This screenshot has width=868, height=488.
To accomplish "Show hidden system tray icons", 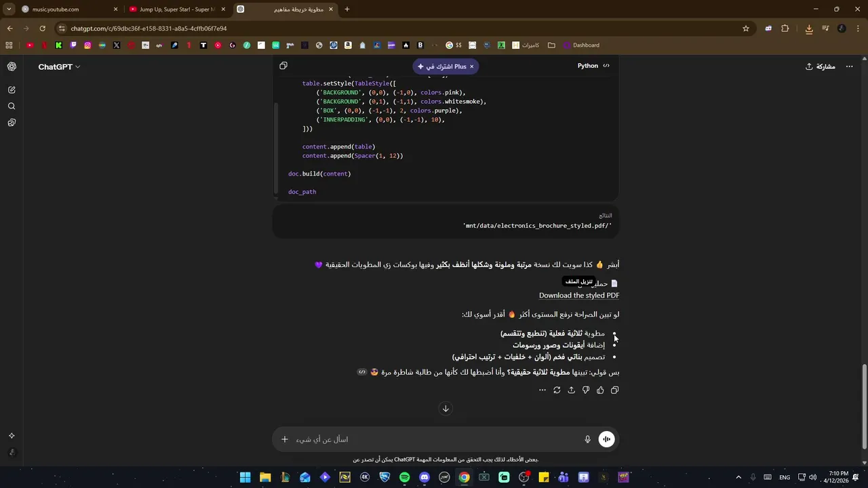I will click(738, 477).
